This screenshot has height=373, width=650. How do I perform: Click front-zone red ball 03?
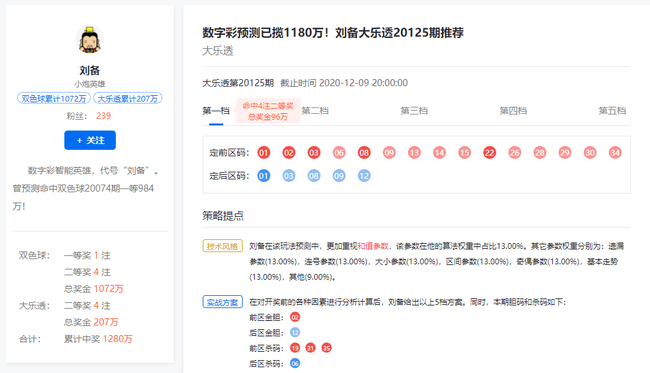coord(314,153)
